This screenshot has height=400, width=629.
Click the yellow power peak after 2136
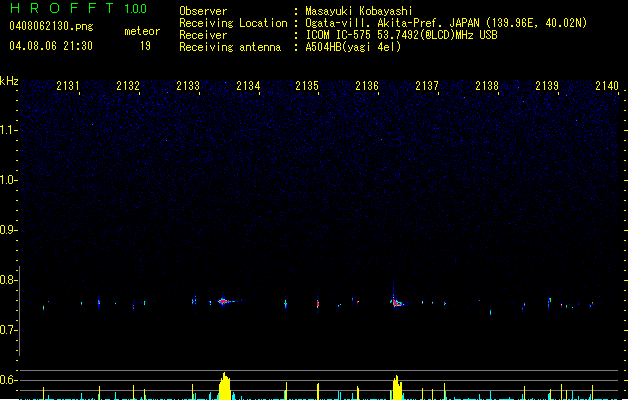[x=397, y=388]
